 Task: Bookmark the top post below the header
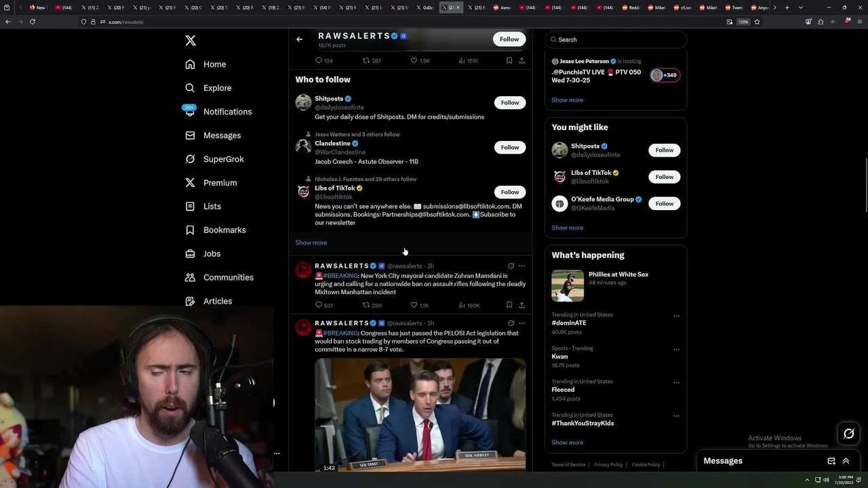[509, 60]
